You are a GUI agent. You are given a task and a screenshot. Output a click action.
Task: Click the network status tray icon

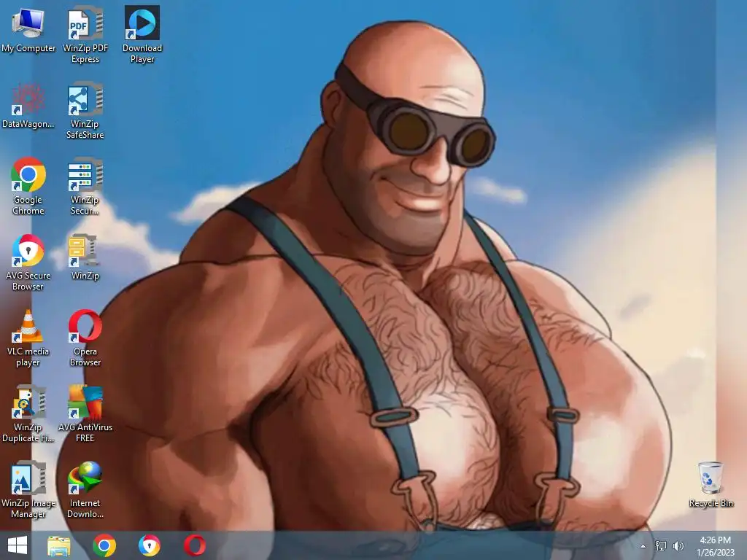tap(661, 545)
